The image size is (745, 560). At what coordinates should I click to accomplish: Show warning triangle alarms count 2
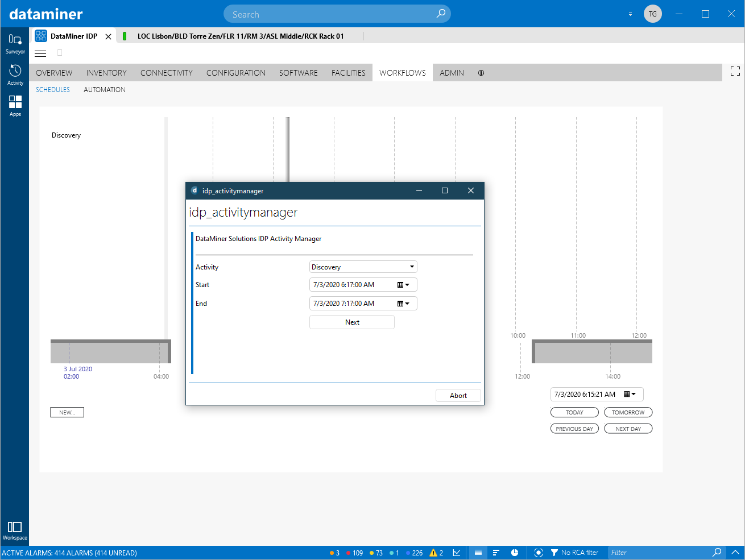pos(436,553)
